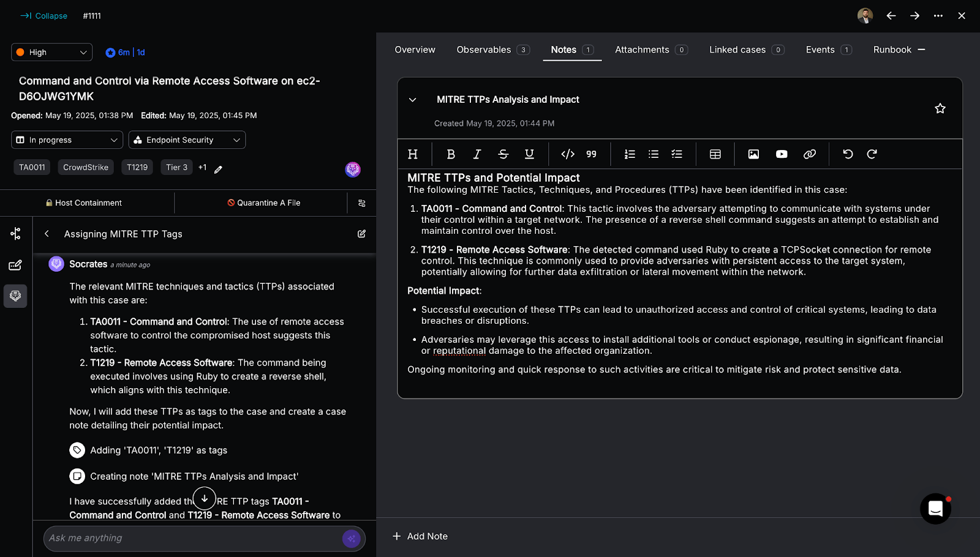Image resolution: width=980 pixels, height=557 pixels.
Task: Insert a code block in note
Action: tap(568, 154)
